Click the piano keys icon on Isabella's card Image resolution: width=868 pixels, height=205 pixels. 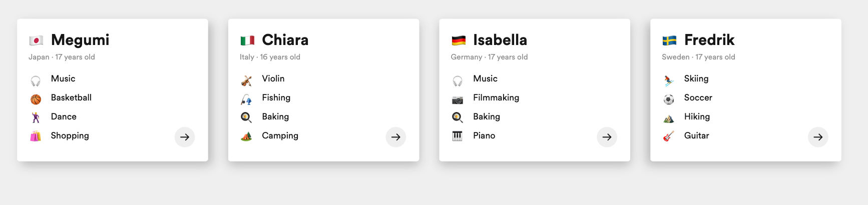(x=458, y=136)
